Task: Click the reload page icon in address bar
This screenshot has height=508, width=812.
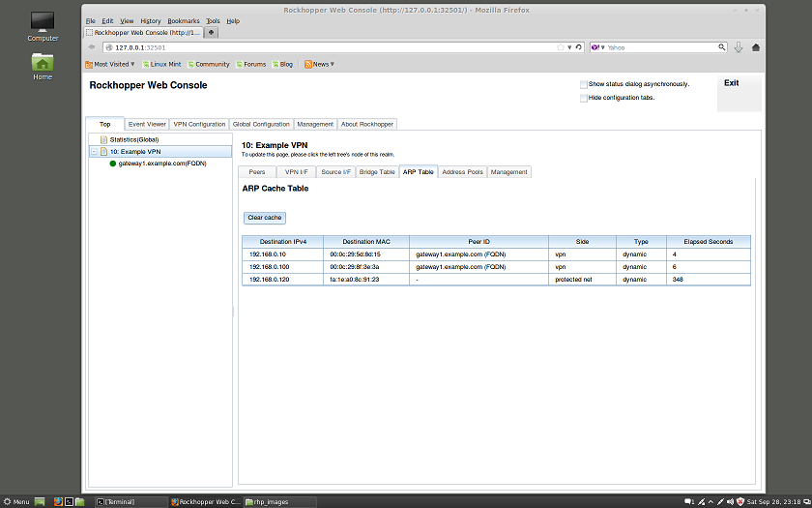Action: [579, 46]
